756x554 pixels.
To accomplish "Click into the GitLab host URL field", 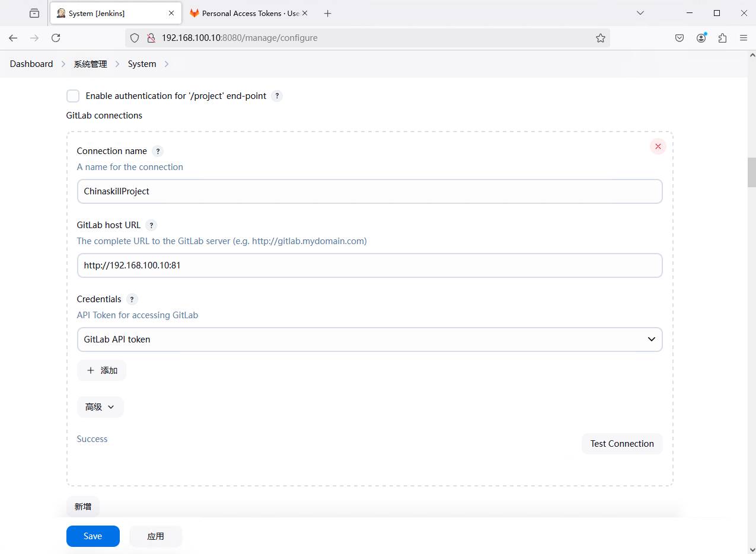I will [369, 265].
